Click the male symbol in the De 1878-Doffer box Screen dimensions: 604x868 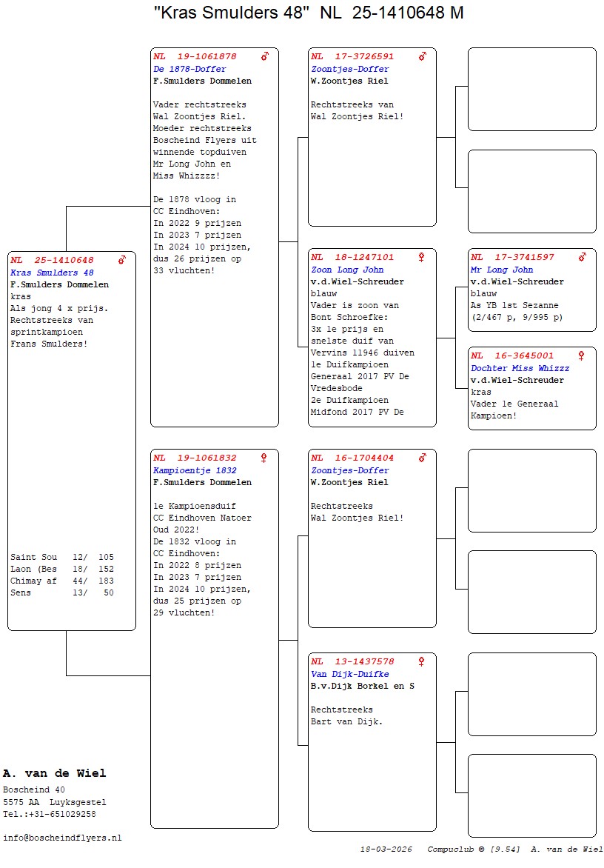tap(265, 56)
